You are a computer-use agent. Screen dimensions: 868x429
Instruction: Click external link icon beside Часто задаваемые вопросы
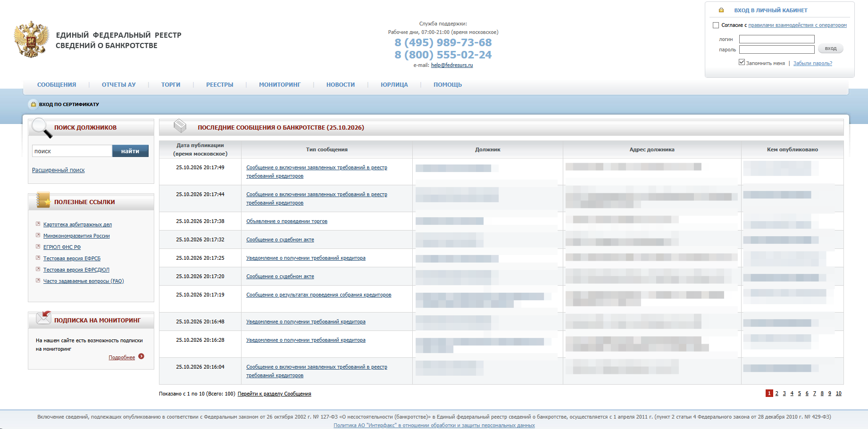[x=38, y=280]
